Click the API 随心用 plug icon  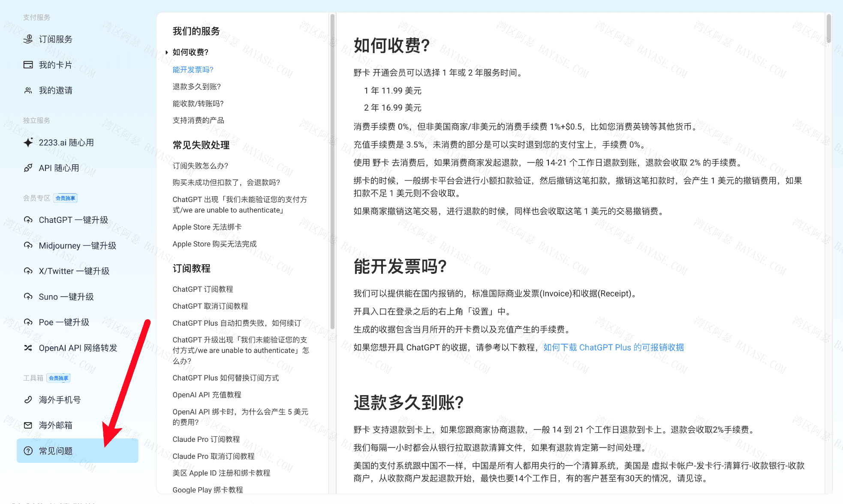tap(28, 168)
